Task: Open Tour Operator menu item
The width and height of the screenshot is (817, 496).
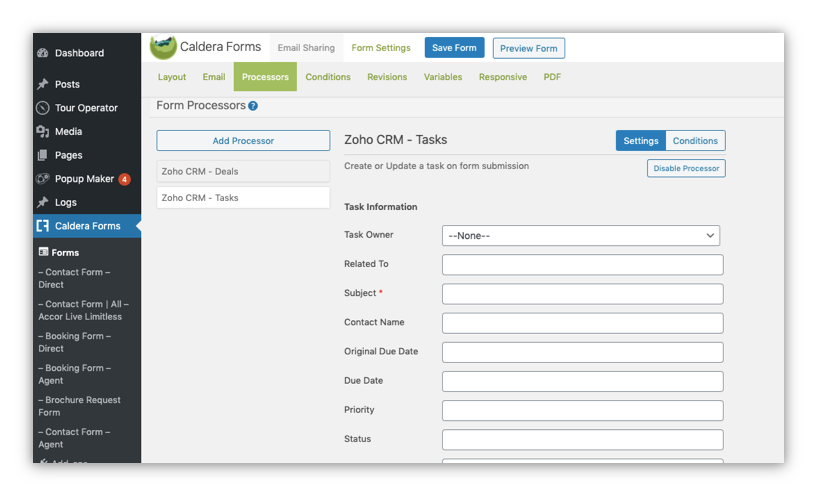Action: pos(86,108)
